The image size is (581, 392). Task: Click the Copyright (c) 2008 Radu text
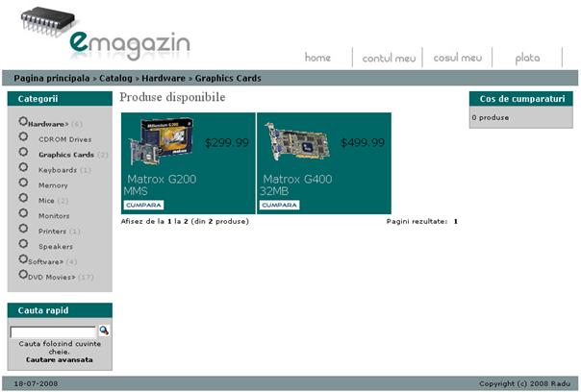(524, 383)
